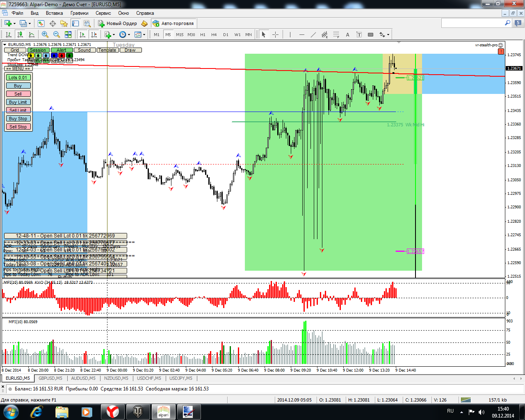
Task: Select the Text 'A' drawing tool
Action: point(347,34)
